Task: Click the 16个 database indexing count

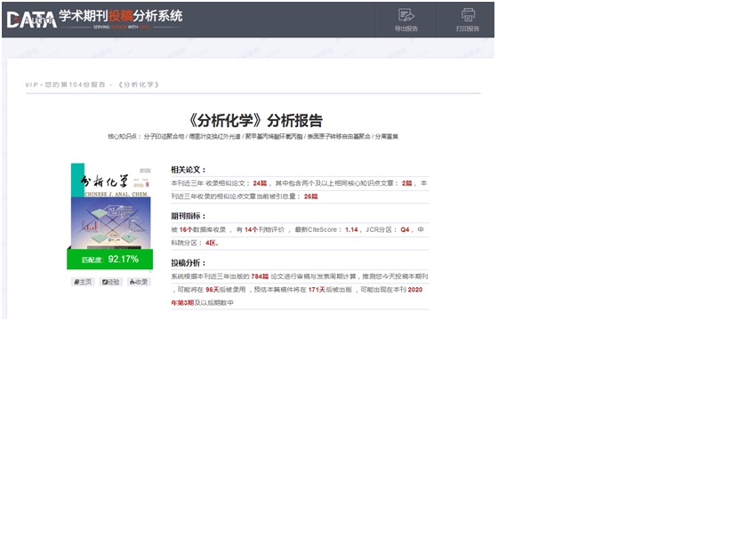Action: (186, 229)
